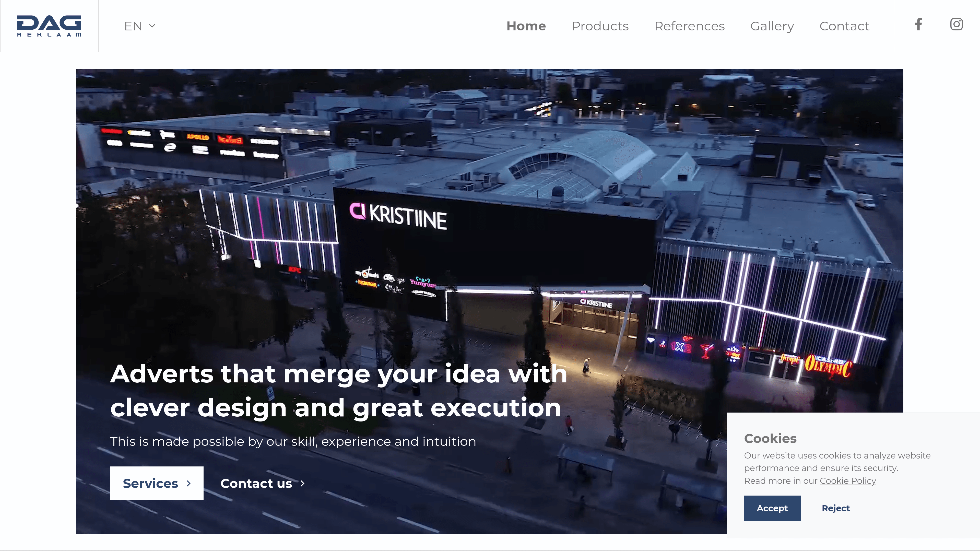Click the DAG Reklaam logo
The image size is (980, 551).
(49, 26)
